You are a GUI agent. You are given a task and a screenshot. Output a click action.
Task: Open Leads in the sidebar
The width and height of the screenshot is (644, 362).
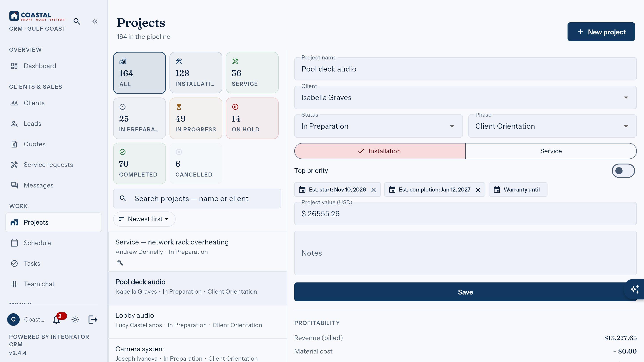tap(54, 124)
